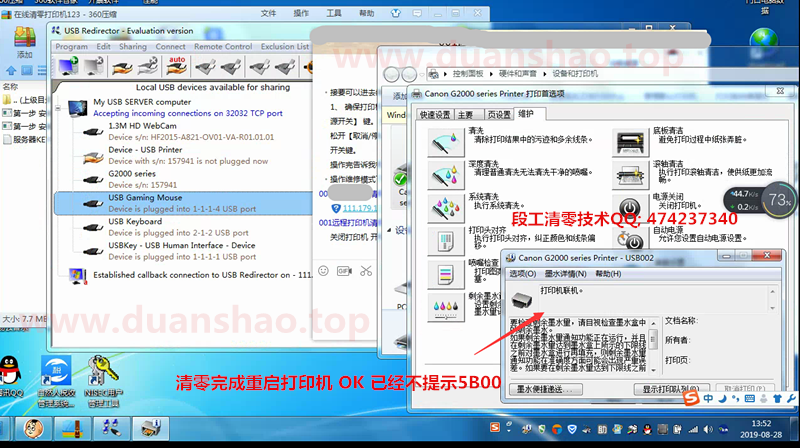
Task: Click the emoji smiley icon in chat window
Action: tap(323, 271)
